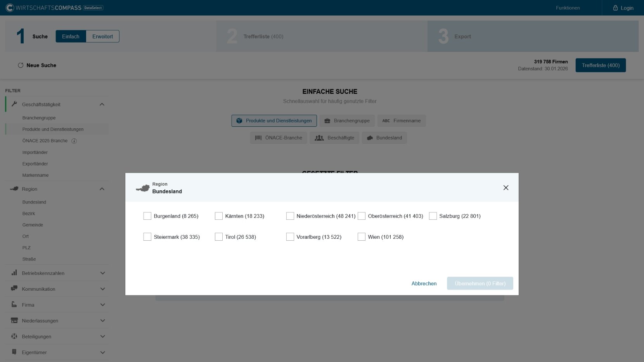Click the lock icon next to Login
Viewport: 644px width, 362px height.
point(615,8)
